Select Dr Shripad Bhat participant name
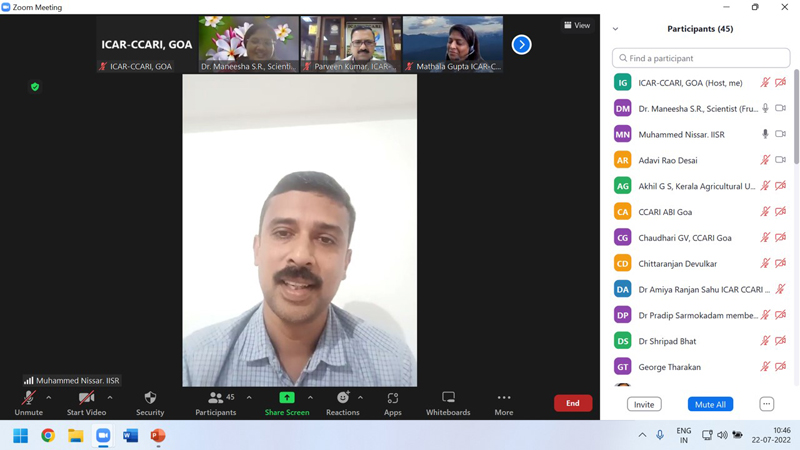This screenshot has height=450, width=800. pos(667,341)
